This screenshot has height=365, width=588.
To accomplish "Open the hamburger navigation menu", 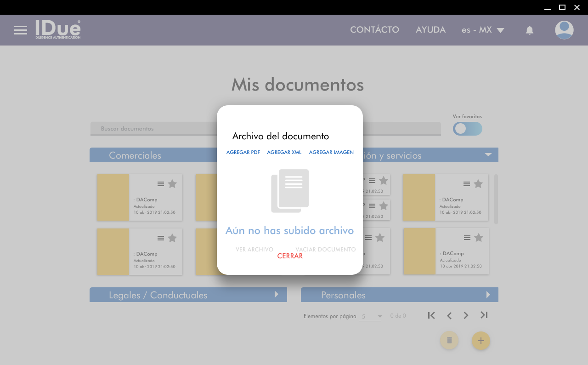I will pos(21,30).
